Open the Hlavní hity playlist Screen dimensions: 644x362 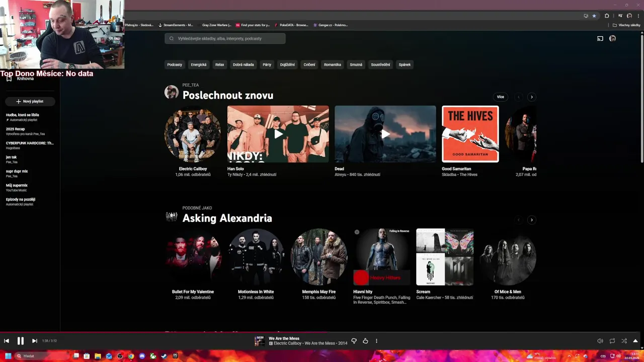(x=382, y=257)
